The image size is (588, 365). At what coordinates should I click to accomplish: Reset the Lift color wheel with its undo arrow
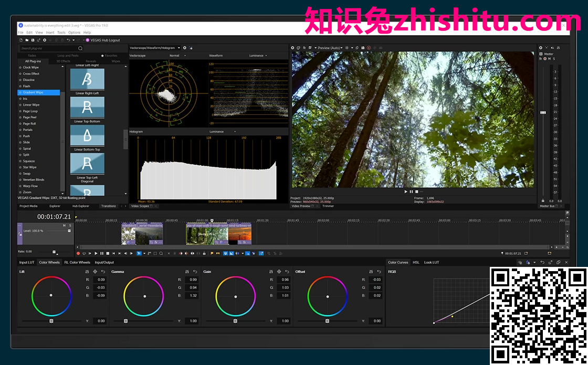(x=103, y=272)
